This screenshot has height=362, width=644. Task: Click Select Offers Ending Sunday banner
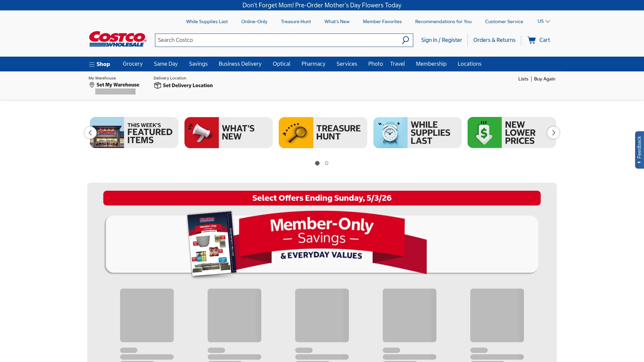pos(322,198)
